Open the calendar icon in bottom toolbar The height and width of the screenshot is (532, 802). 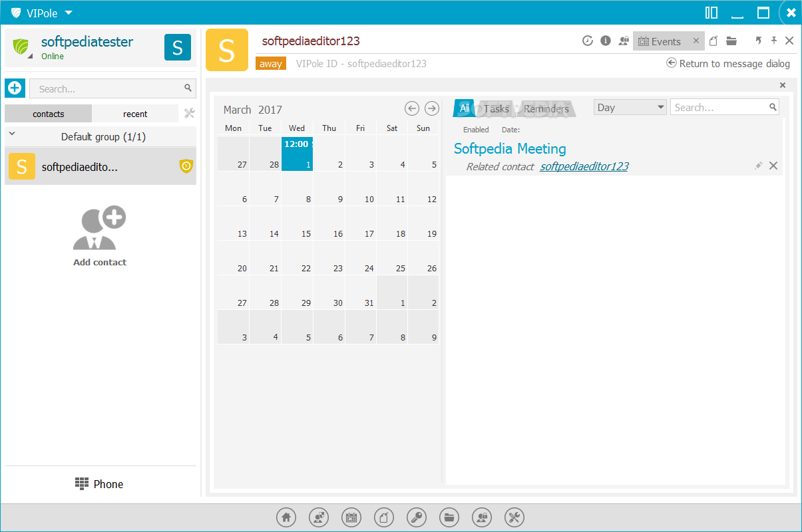[351, 517]
